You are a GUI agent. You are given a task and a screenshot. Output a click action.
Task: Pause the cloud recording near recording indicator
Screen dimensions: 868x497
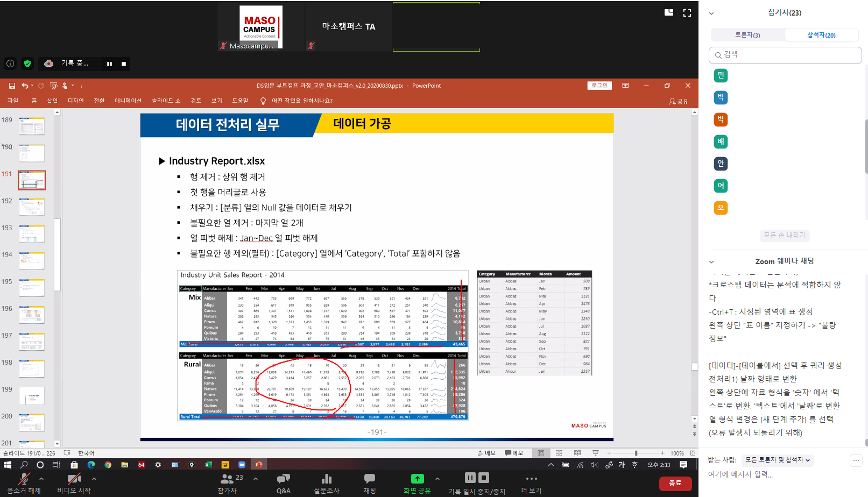click(x=109, y=64)
